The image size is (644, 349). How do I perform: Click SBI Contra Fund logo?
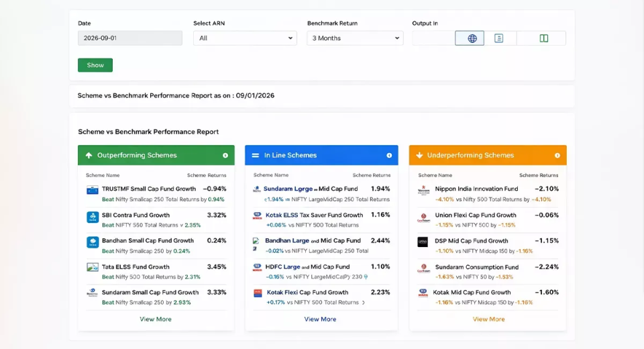pyautogui.click(x=93, y=217)
